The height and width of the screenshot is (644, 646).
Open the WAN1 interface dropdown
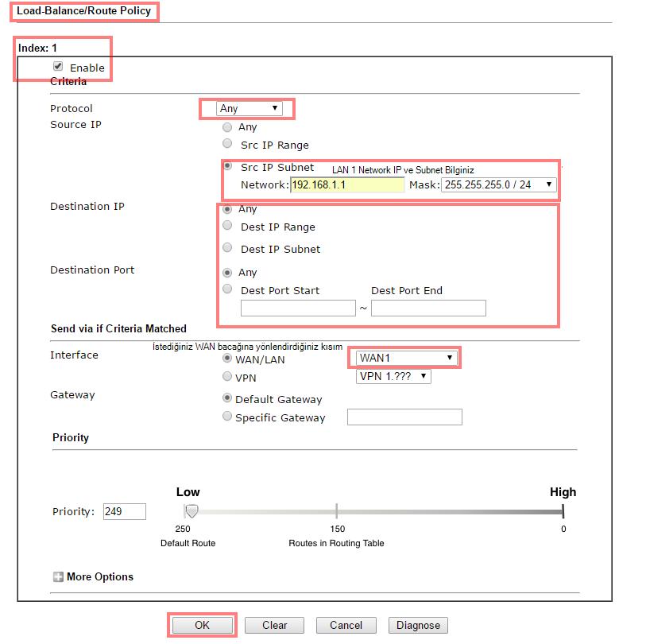click(405, 358)
